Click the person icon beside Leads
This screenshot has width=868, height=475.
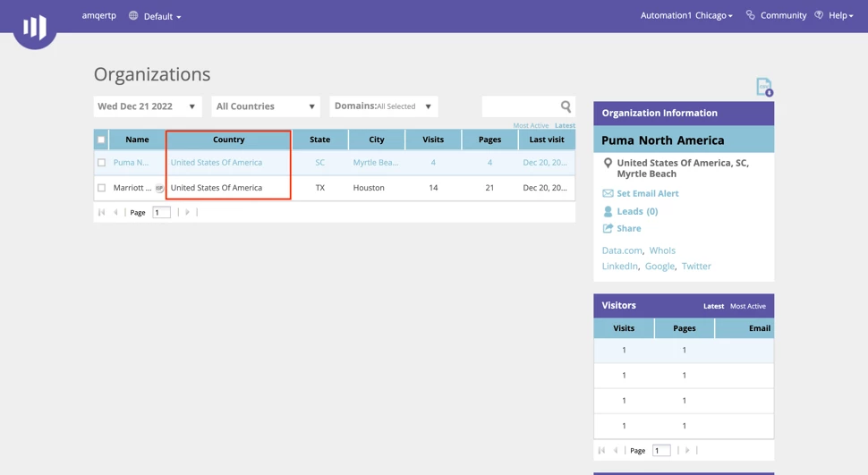[x=608, y=211]
